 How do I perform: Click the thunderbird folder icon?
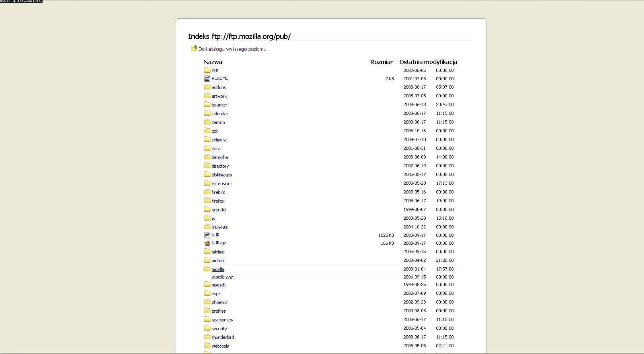(207, 337)
